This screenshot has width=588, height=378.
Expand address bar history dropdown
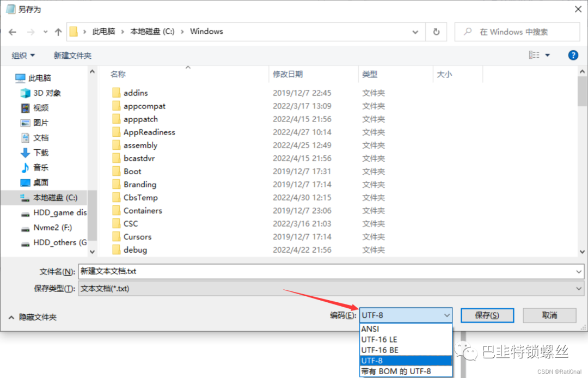(415, 32)
